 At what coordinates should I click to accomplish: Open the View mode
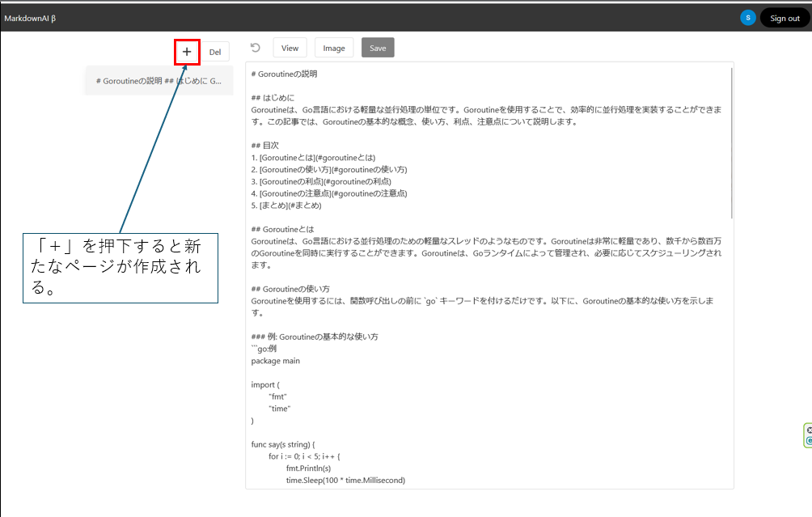point(290,48)
